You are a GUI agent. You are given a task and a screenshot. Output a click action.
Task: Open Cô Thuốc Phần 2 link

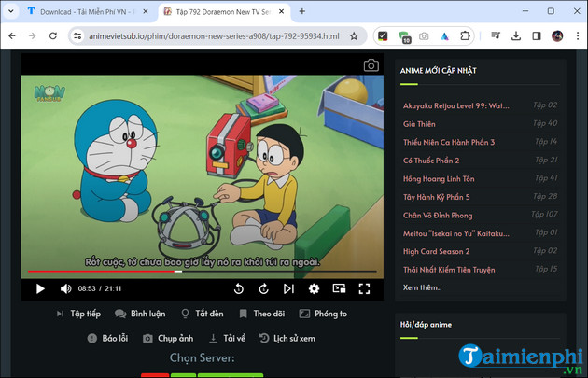[x=431, y=161]
